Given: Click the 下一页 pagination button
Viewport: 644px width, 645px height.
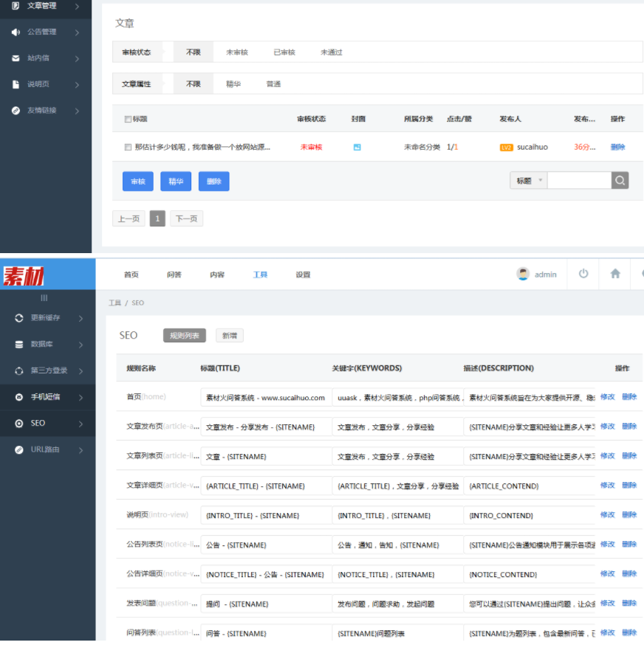Looking at the screenshot, I should [x=186, y=218].
